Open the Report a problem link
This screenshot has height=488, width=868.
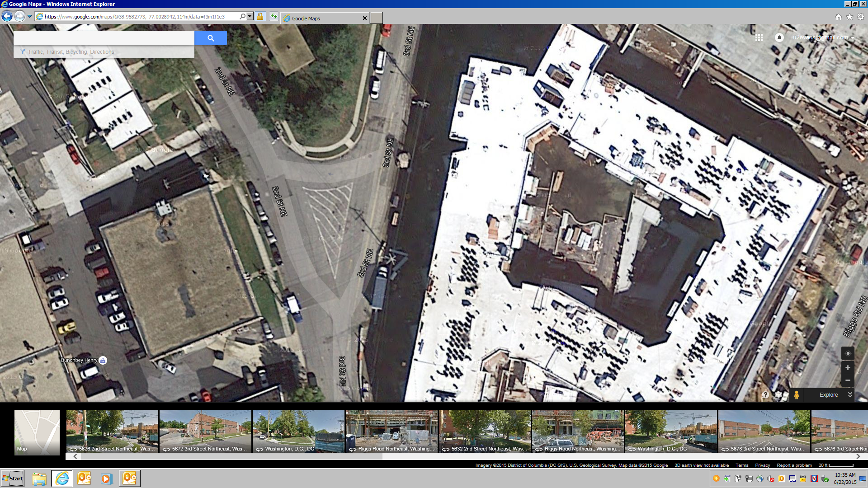pos(794,465)
